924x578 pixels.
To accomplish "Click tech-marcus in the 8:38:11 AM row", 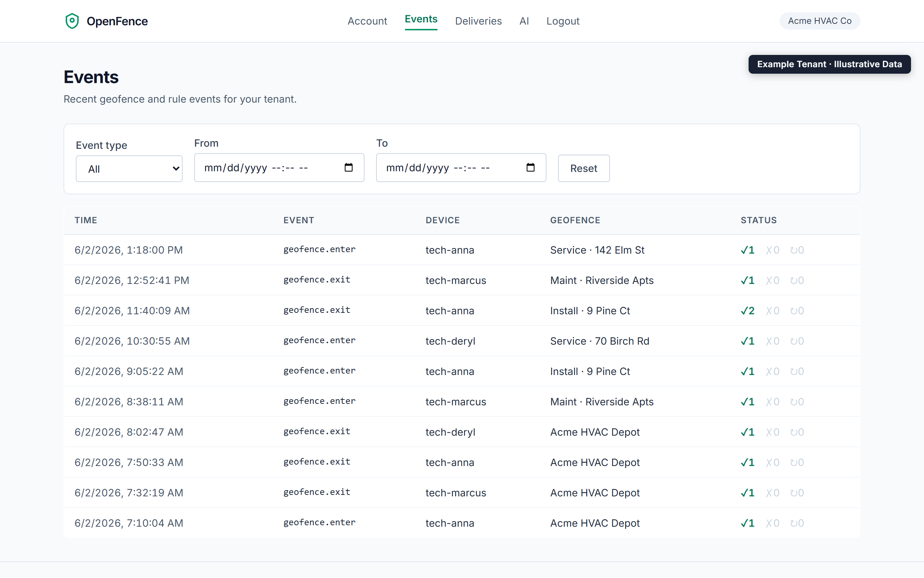I will (x=456, y=402).
